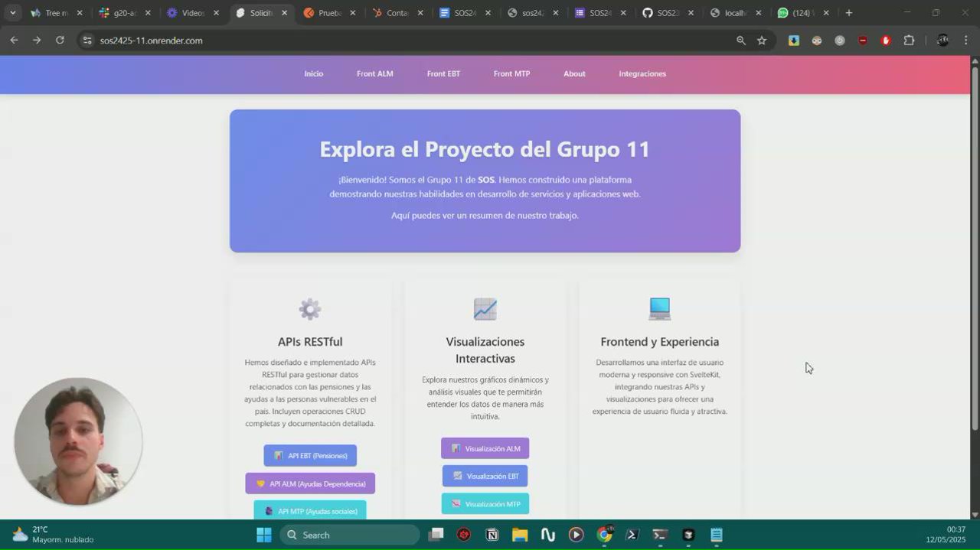The height and width of the screenshot is (550, 980).
Task: Switch to the Videos tab
Action: point(193,13)
